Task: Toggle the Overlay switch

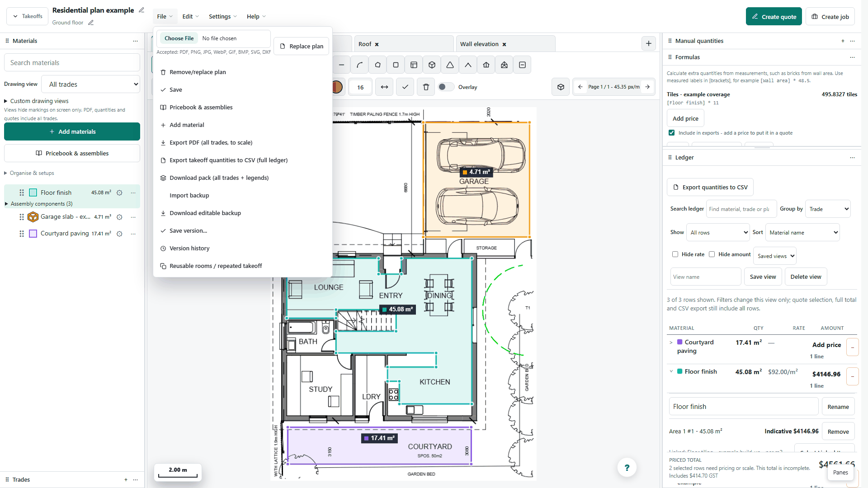Action: (446, 87)
